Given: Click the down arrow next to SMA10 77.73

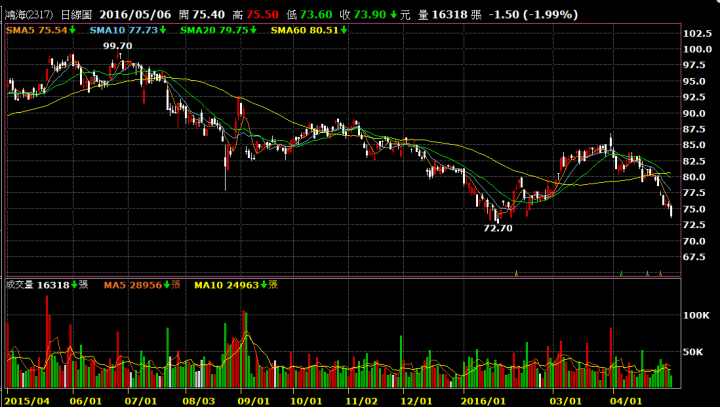Looking at the screenshot, I should point(163,30).
